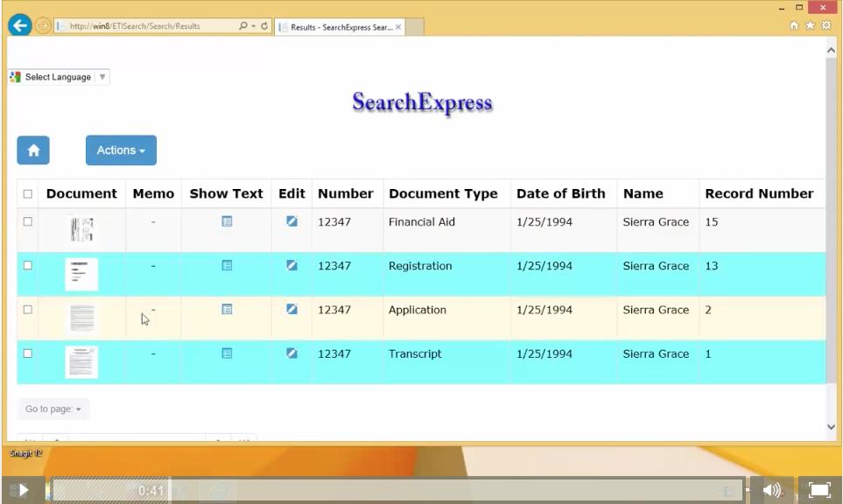
Task: Click the browser Forward arrow button
Action: [x=43, y=25]
